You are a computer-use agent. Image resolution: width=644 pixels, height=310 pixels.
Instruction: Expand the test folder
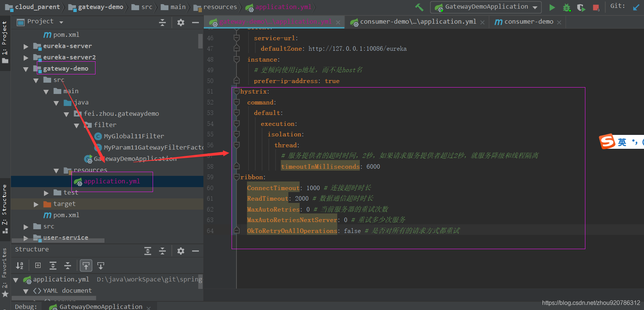46,193
